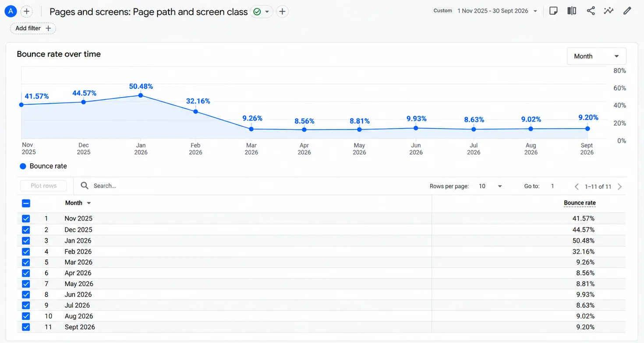This screenshot has width=644, height=343.
Task: Uncheck the Jun 2026 row checkbox
Action: (x=26, y=295)
